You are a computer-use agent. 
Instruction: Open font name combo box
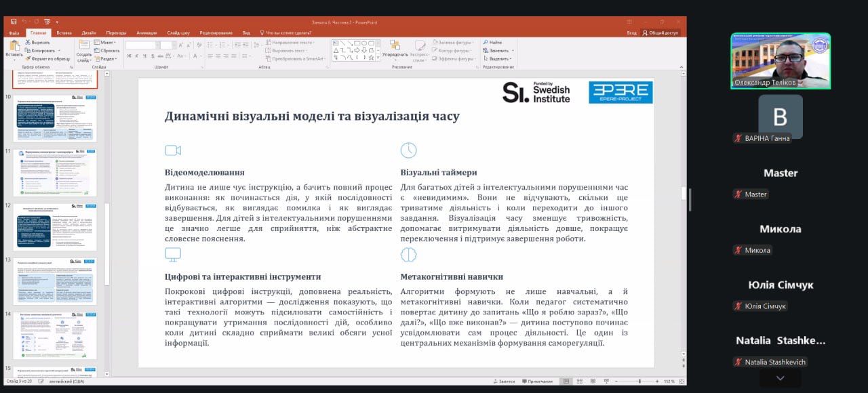click(142, 45)
